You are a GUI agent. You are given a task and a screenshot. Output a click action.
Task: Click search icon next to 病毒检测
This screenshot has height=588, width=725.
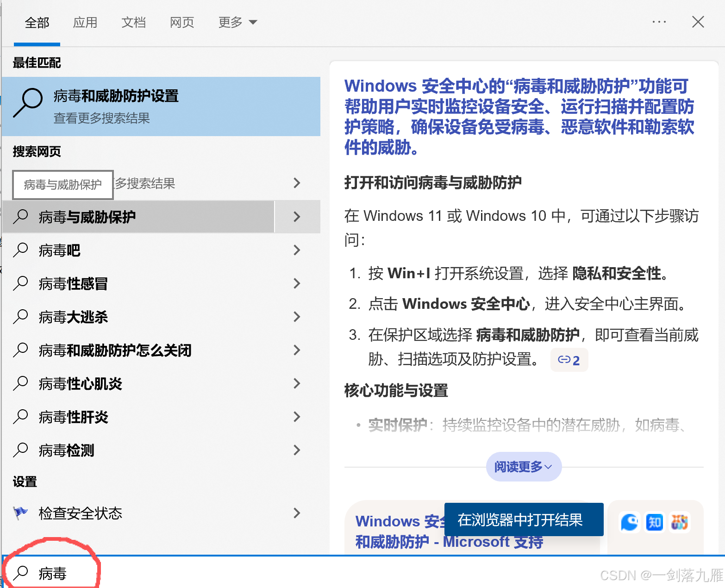coord(20,450)
